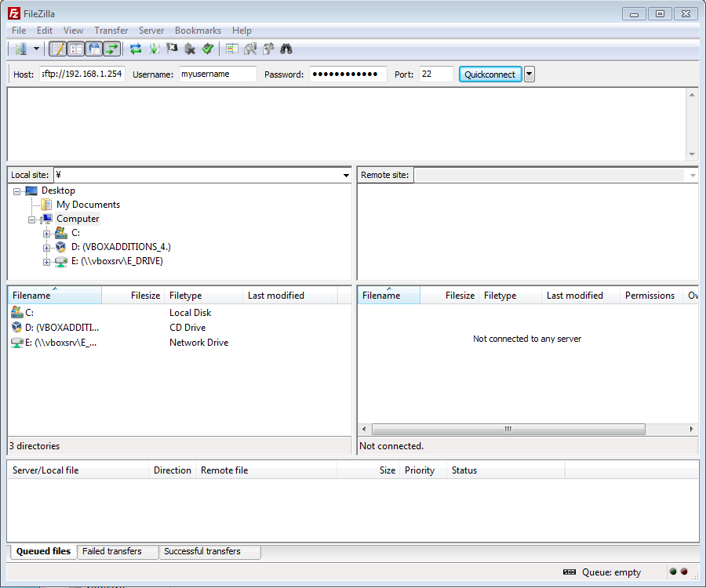Image resolution: width=706 pixels, height=588 pixels.
Task: Expand the E: vboxsrv tree node
Action: point(46,263)
